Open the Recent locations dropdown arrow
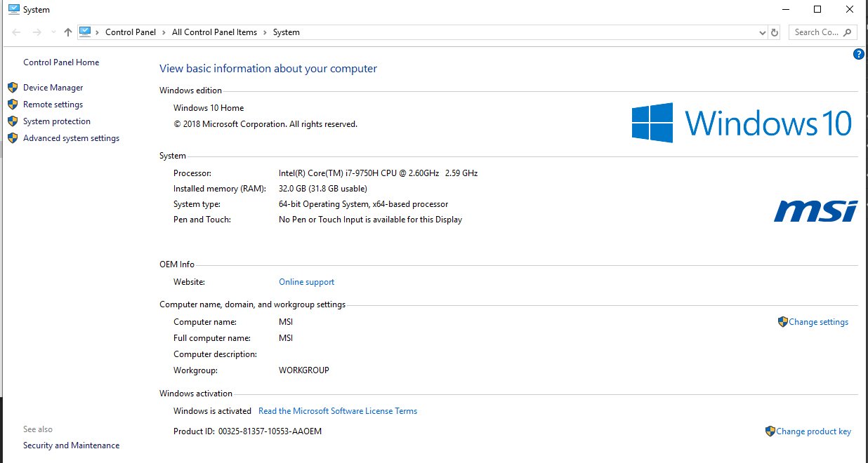The width and height of the screenshot is (868, 463). click(x=53, y=32)
